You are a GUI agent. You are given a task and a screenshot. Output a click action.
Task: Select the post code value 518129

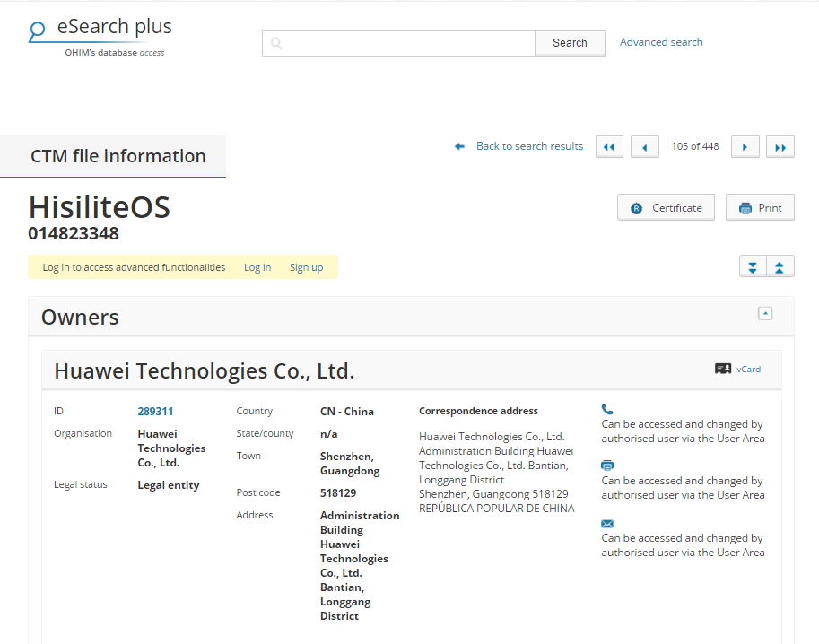click(x=338, y=493)
